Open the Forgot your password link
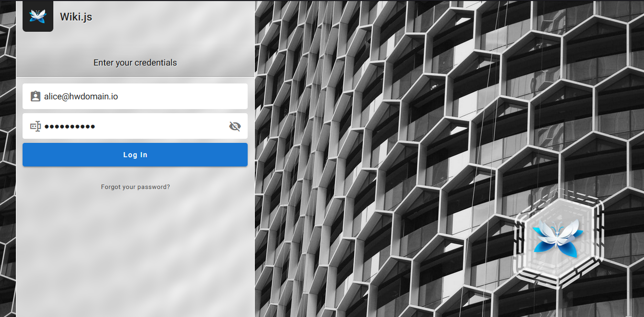This screenshot has width=644, height=317. click(x=135, y=187)
